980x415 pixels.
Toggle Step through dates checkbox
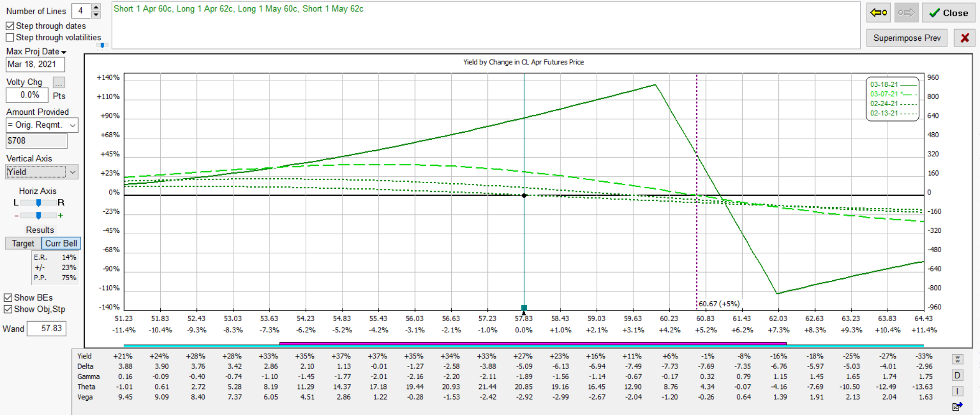click(x=10, y=26)
